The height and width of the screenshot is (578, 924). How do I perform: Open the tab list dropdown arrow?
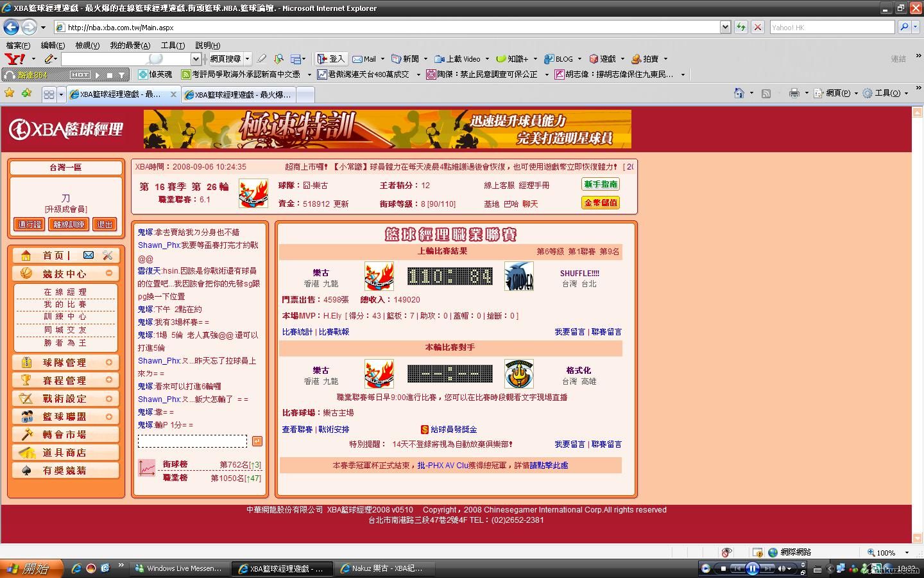(x=61, y=94)
